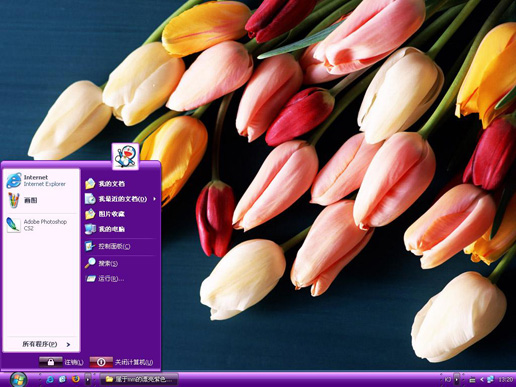
Task: Show hidden tray icons chevron
Action: click(x=482, y=380)
